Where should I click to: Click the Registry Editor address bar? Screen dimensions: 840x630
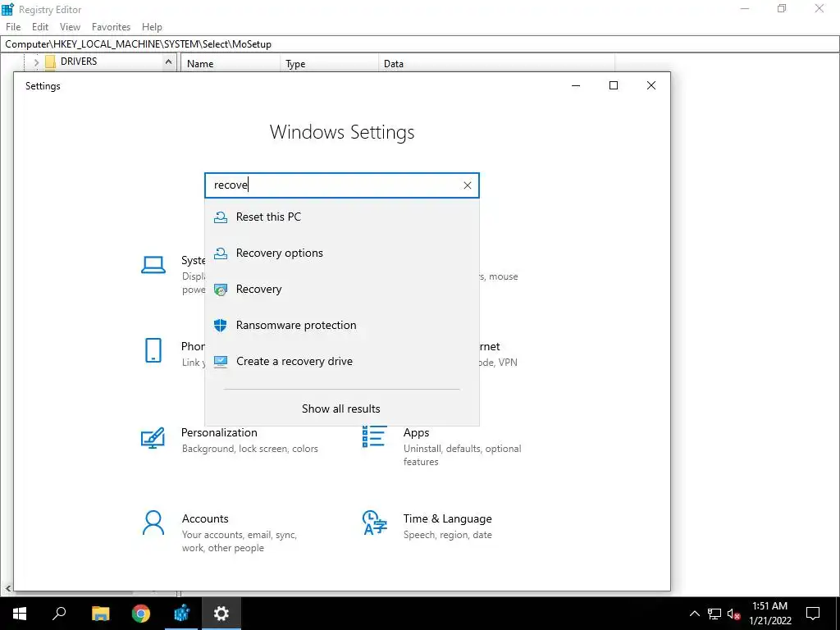(x=420, y=44)
